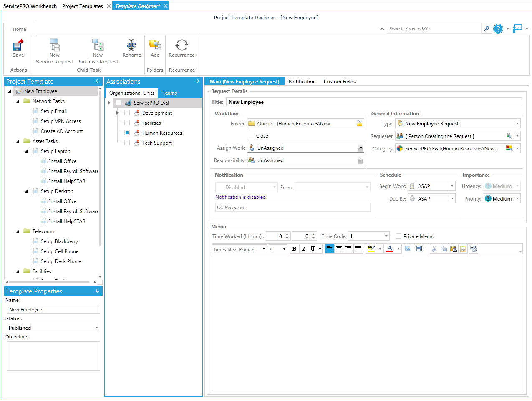This screenshot has width=532, height=401.
Task: Open the Teams tab in Associations
Action: (x=169, y=93)
